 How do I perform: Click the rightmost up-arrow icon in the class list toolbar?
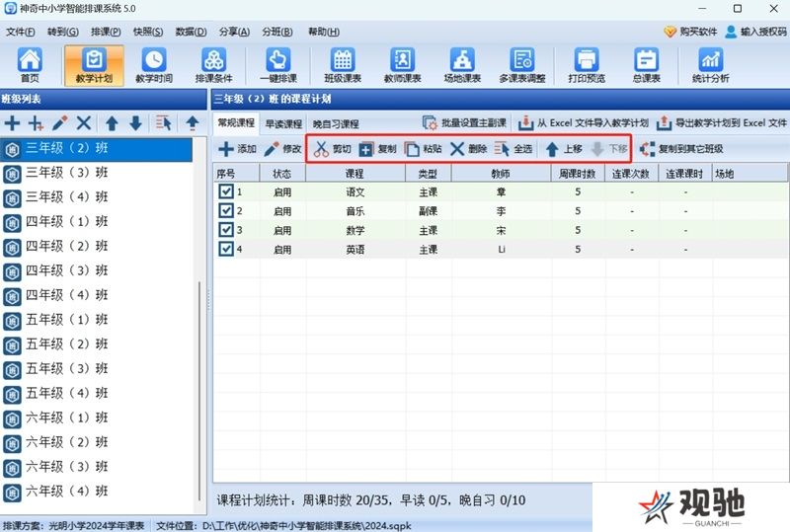(192, 123)
